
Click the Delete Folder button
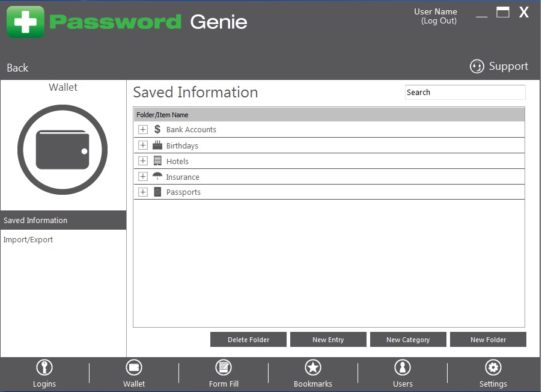pos(248,340)
